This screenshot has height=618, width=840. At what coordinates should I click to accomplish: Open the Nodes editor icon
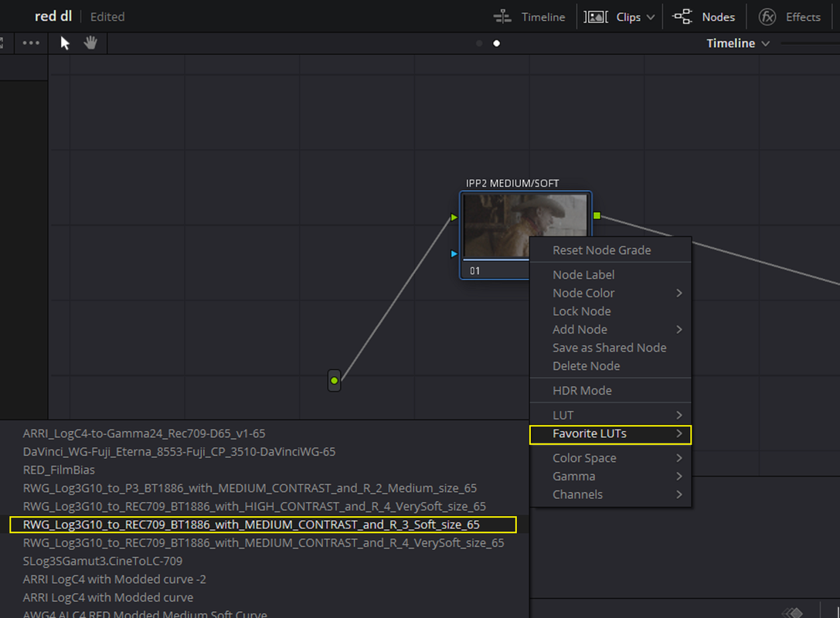point(682,17)
